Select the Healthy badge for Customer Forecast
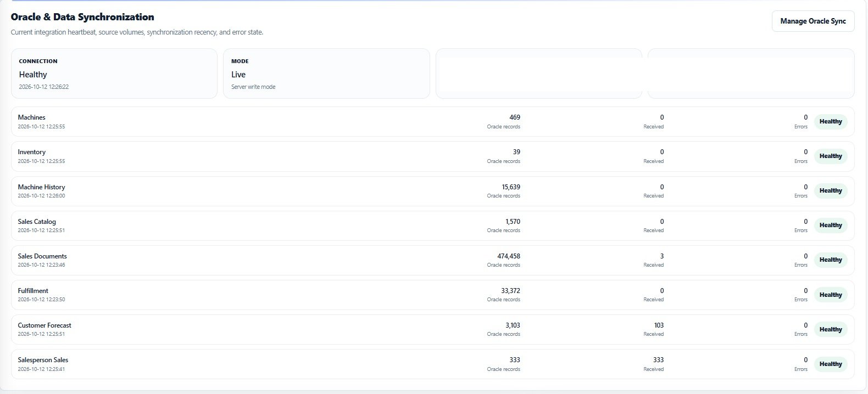The height and width of the screenshot is (394, 868). pos(831,330)
